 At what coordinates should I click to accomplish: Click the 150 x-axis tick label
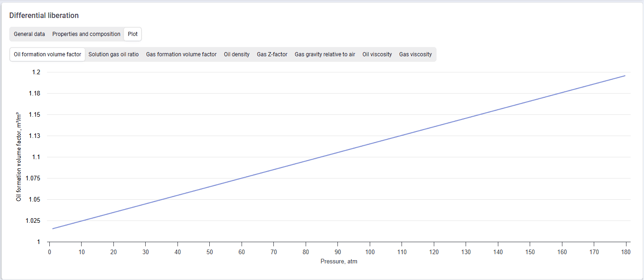[x=530, y=252]
